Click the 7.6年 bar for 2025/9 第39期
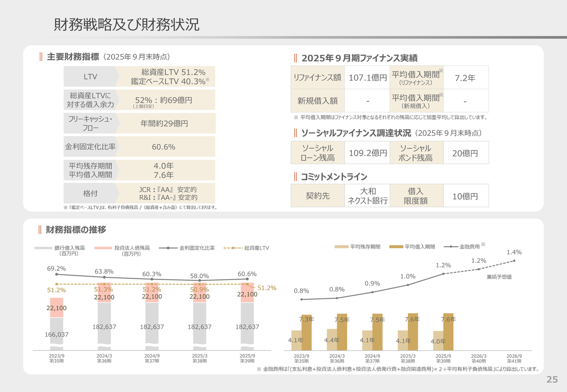The height and width of the screenshot is (392, 567). click(x=448, y=332)
